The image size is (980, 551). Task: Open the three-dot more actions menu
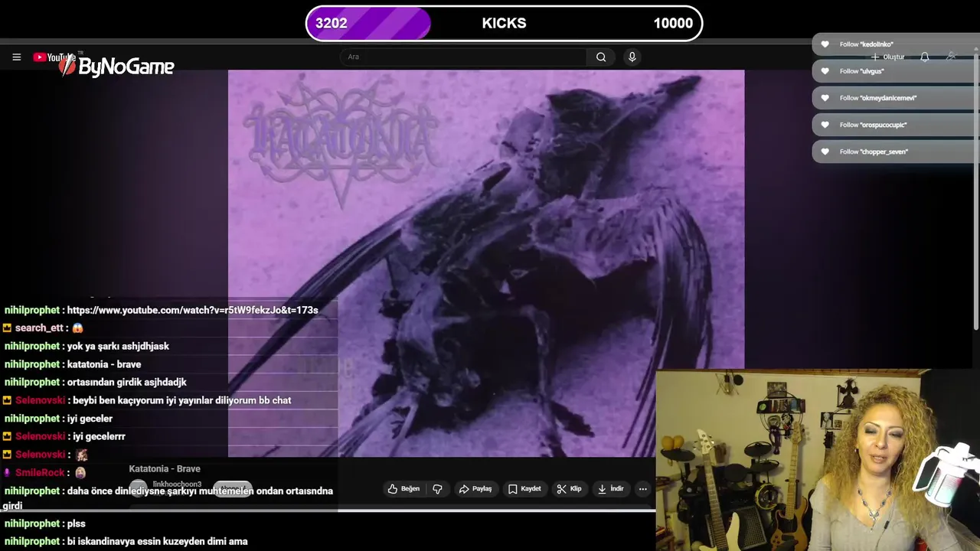coord(642,489)
